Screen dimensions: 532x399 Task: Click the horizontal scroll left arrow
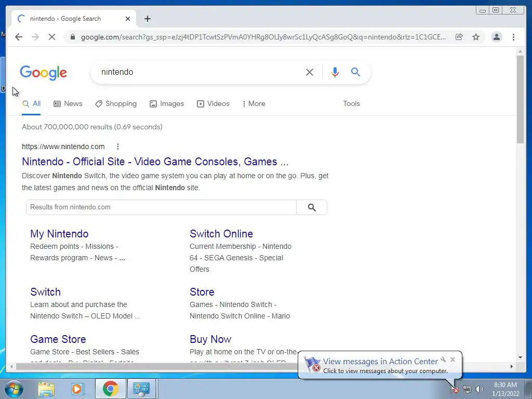pos(11,366)
